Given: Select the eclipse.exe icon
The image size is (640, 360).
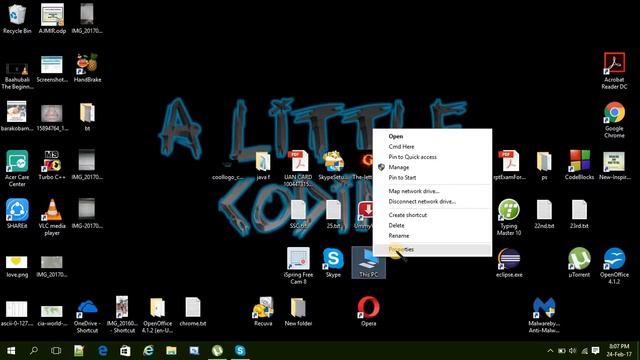Looking at the screenshot, I should pyautogui.click(x=509, y=262).
